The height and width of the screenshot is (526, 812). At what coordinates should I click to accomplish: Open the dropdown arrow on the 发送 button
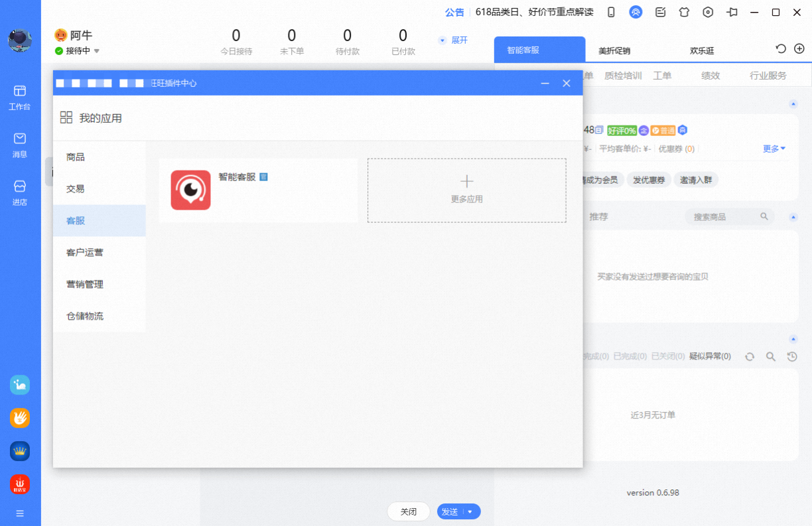point(470,511)
